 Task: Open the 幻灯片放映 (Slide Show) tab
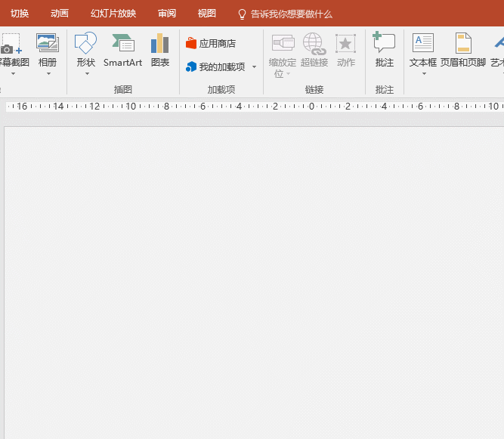(113, 14)
